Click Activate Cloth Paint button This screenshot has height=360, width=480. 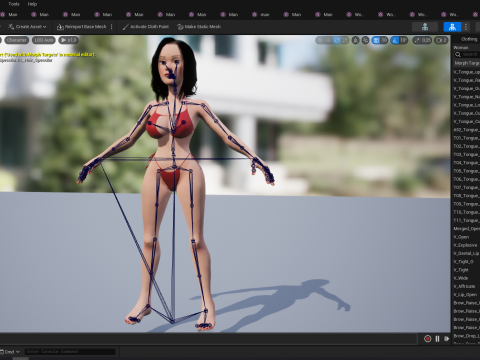tap(146, 27)
